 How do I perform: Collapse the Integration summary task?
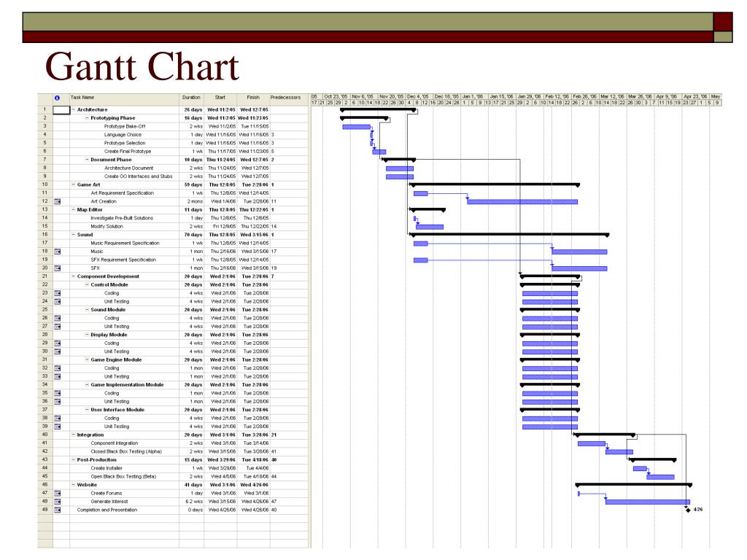pos(74,435)
